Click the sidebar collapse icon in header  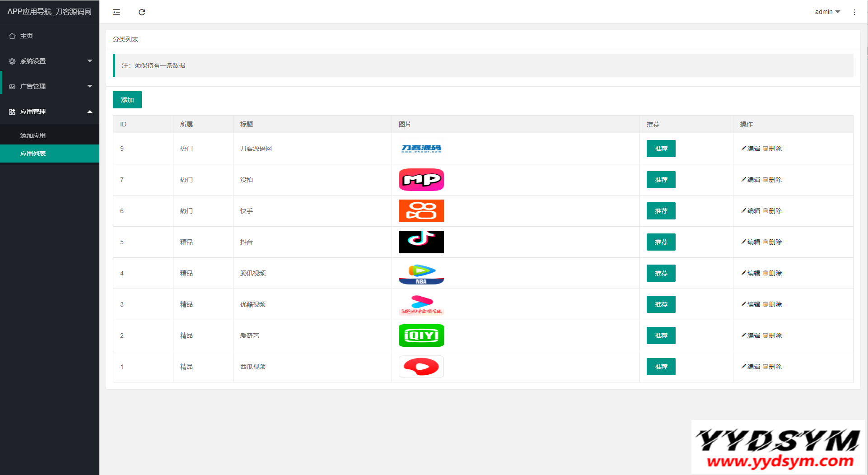[117, 12]
